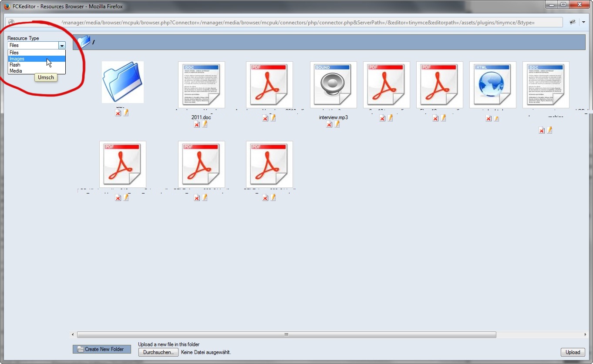Click Durchsuchen to choose a file
This screenshot has width=593, height=364.
pyautogui.click(x=158, y=352)
